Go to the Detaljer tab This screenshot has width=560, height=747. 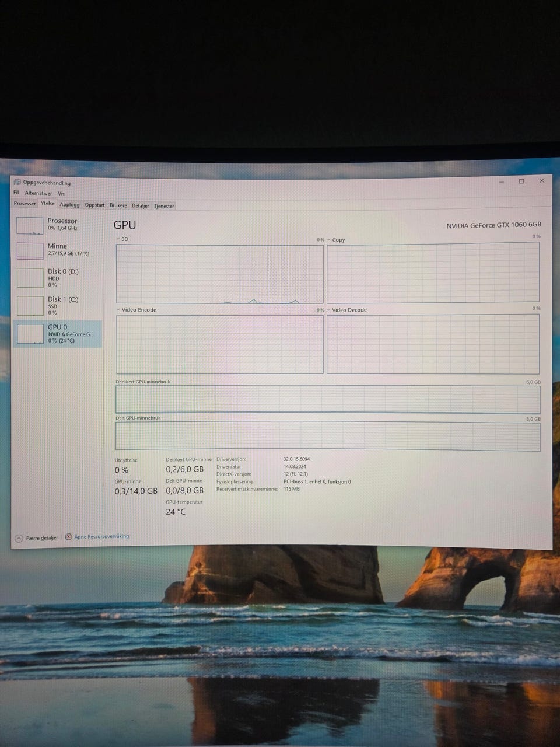[x=141, y=206]
